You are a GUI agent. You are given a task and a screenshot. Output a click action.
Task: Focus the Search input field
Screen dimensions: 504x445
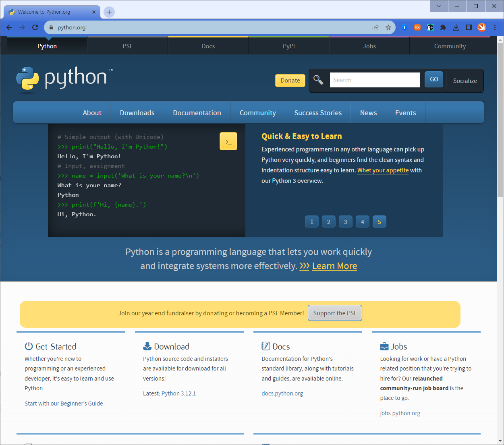pyautogui.click(x=375, y=80)
